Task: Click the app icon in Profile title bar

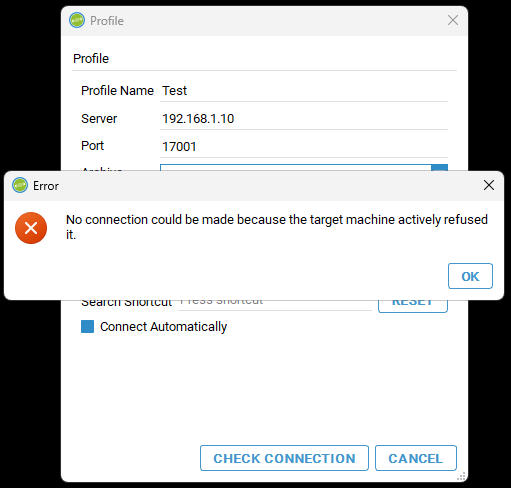Action: pyautogui.click(x=77, y=20)
